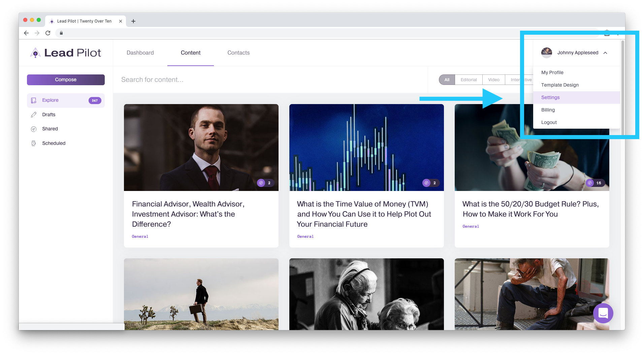
Task: Click the Explore sidebar icon
Action: [x=34, y=100]
